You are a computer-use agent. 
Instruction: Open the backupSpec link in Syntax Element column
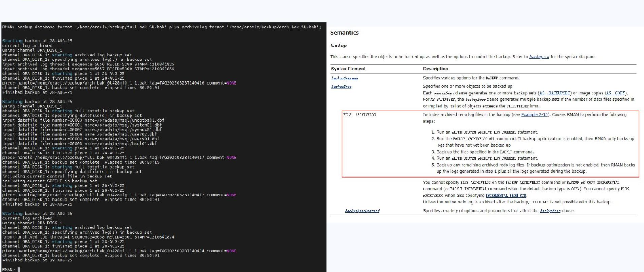[341, 87]
